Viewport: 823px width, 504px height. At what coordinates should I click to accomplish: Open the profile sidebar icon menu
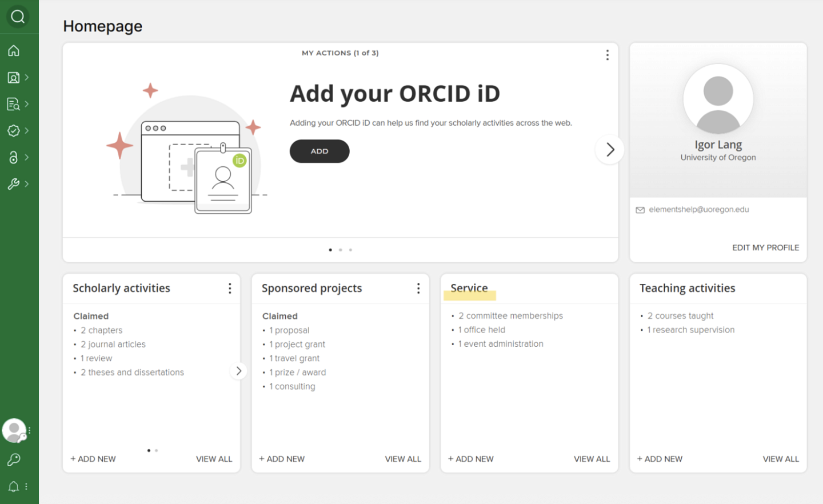point(14,78)
